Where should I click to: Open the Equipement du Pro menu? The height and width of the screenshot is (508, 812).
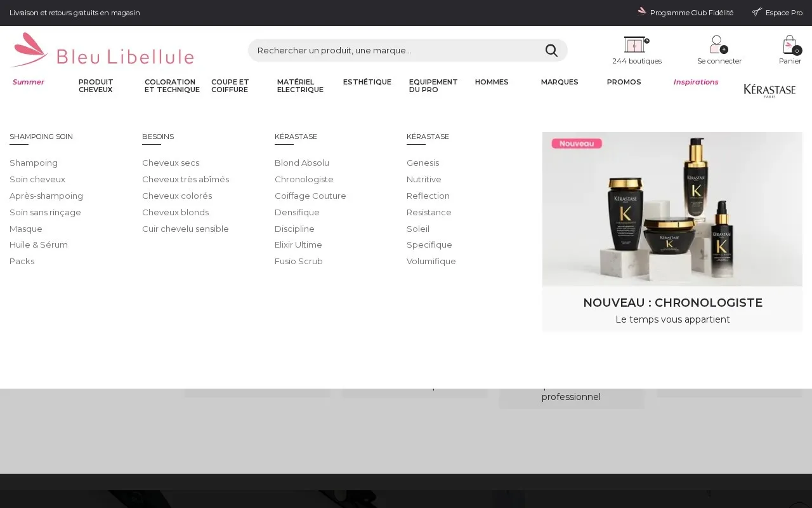pyautogui.click(x=433, y=86)
